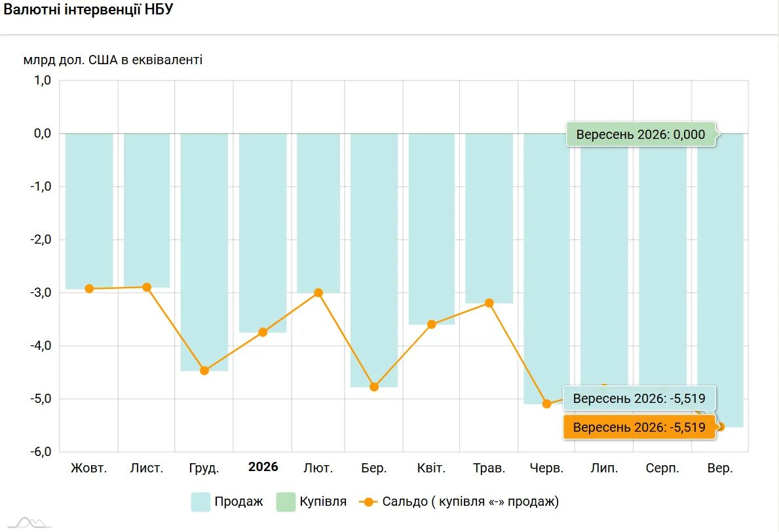Click the orange Вересень 2026 saldo tooltip
Image resolution: width=779 pixels, height=532 pixels.
click(639, 427)
